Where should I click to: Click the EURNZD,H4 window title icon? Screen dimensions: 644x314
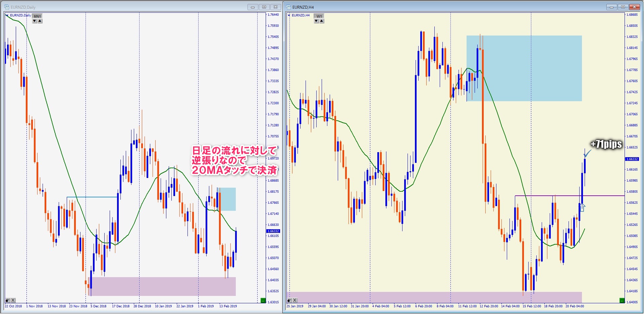tap(288, 7)
